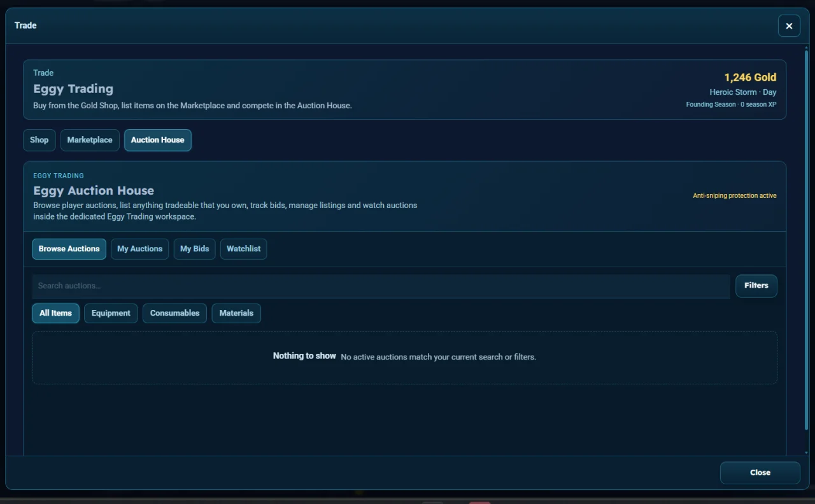Open the My Auctions tab
Screen dimensions: 815x504
140,249
